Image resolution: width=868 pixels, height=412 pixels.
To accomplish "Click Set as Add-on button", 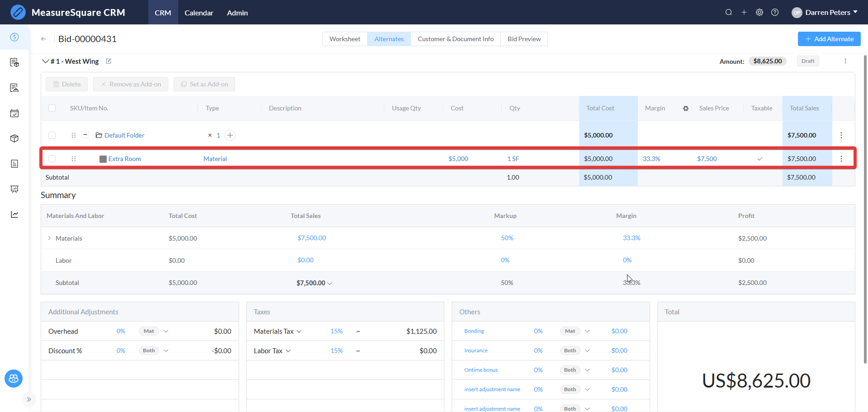I will click(204, 84).
